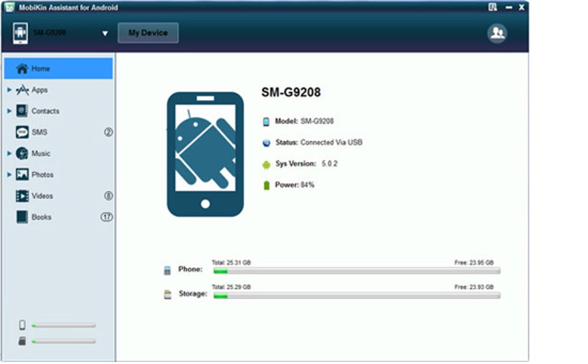588x364 pixels.
Task: Minimize the MobiKin window
Action: pyautogui.click(x=508, y=7)
